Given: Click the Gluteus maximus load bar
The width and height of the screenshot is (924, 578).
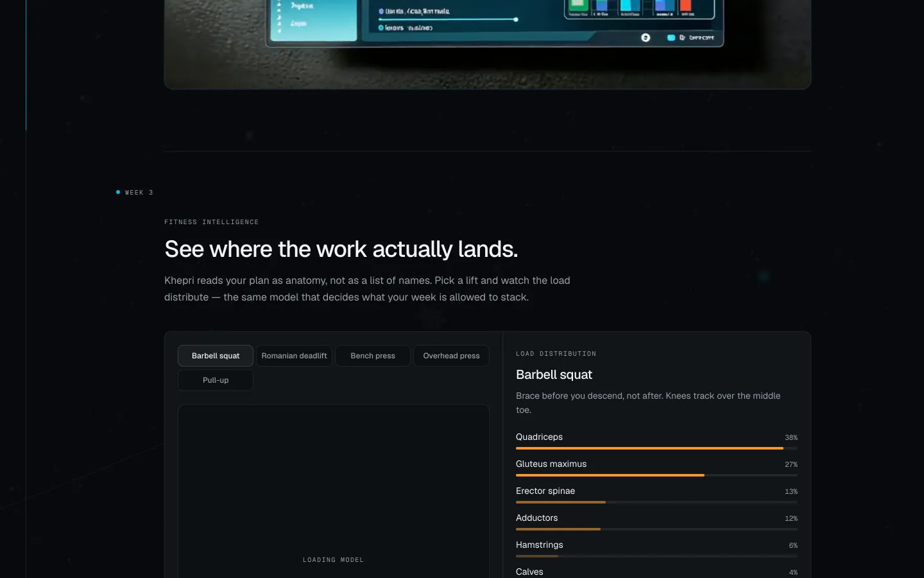Looking at the screenshot, I should click(656, 475).
